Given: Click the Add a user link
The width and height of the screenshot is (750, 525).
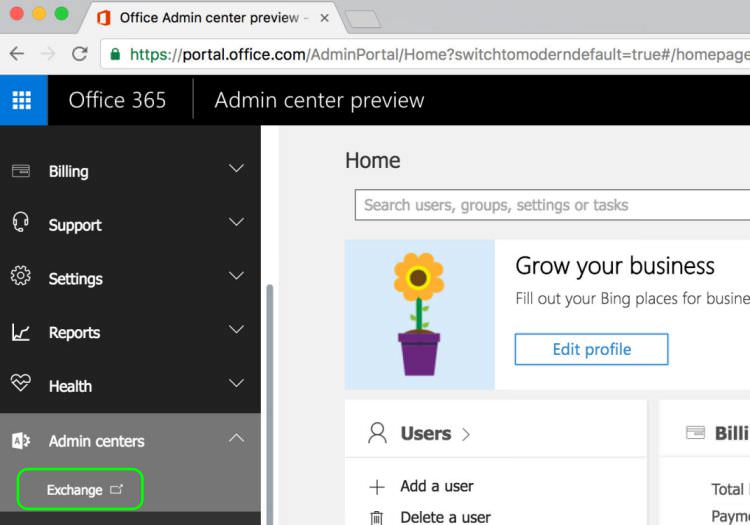Looking at the screenshot, I should [x=437, y=486].
